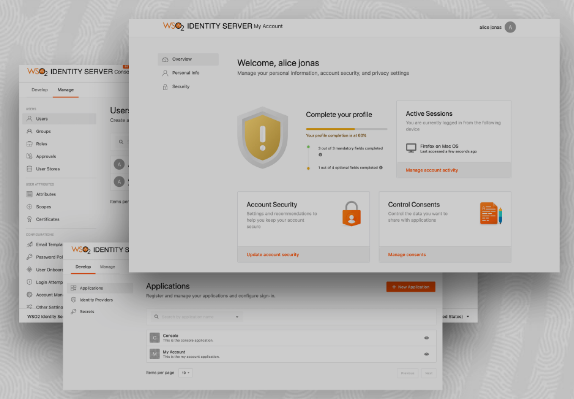Select the Email Templates icon in Manage sidebar
The height and width of the screenshot is (399, 574).
coord(30,245)
